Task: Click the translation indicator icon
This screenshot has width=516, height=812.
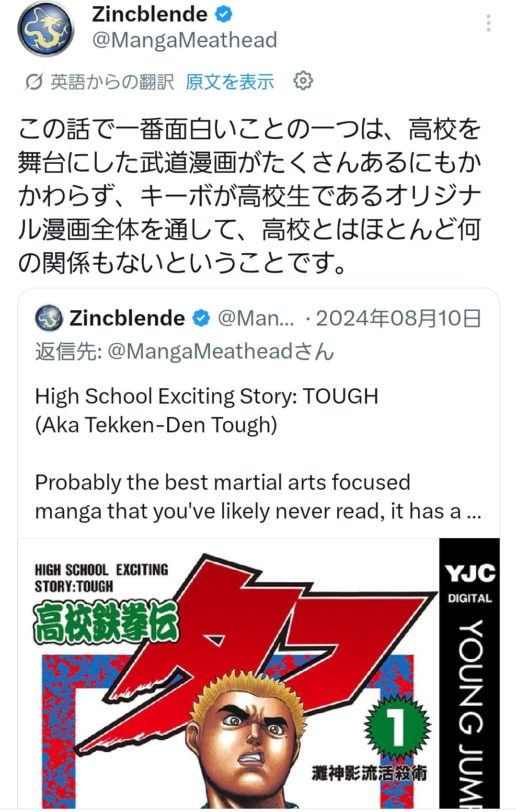Action: [x=34, y=82]
